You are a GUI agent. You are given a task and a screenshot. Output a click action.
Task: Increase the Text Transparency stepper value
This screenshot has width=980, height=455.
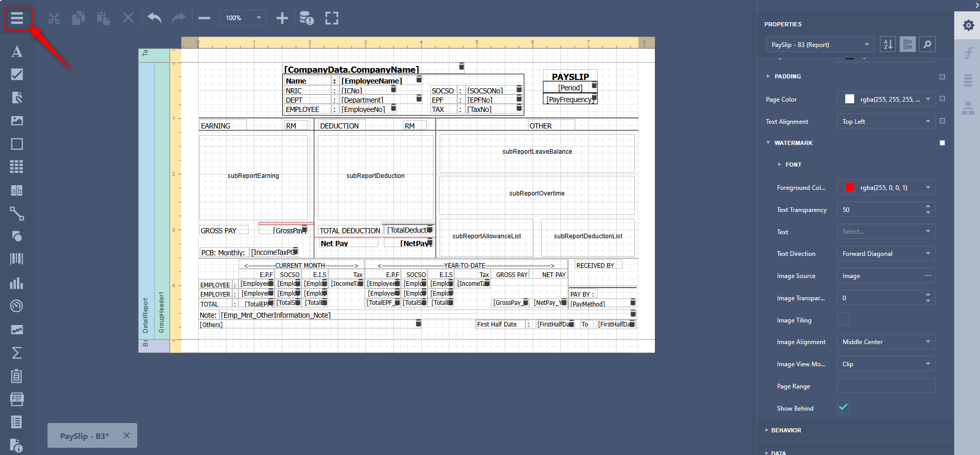coord(928,206)
